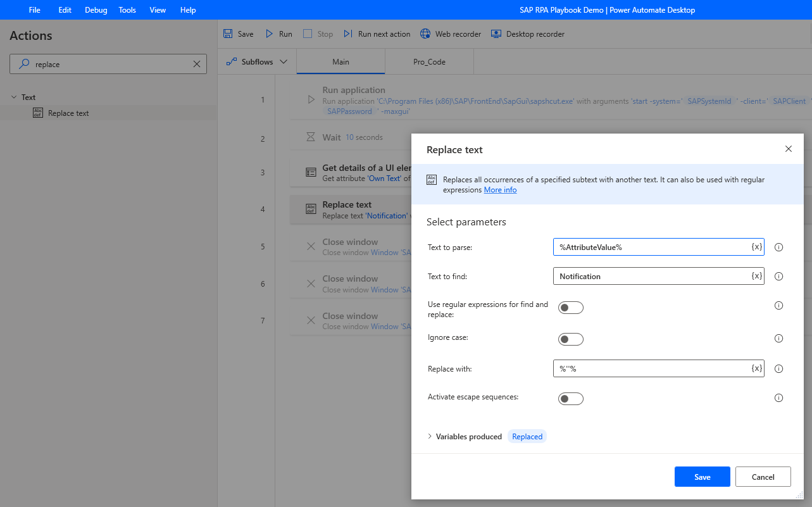Save the Replace text parameters
This screenshot has width=812, height=507.
point(702,477)
